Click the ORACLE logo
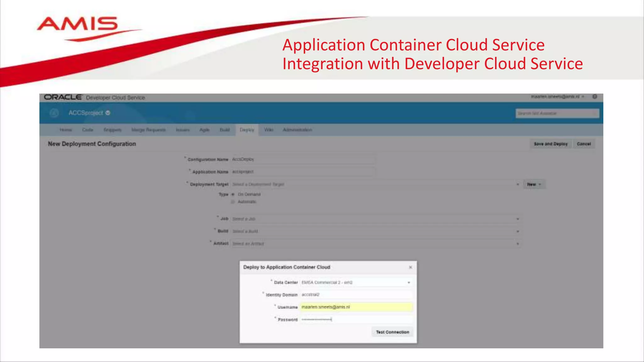Screen dimensions: 644x362 pos(63,97)
